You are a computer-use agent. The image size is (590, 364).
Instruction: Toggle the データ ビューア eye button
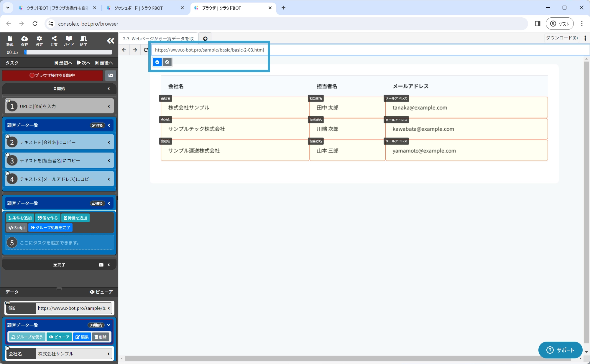101,292
